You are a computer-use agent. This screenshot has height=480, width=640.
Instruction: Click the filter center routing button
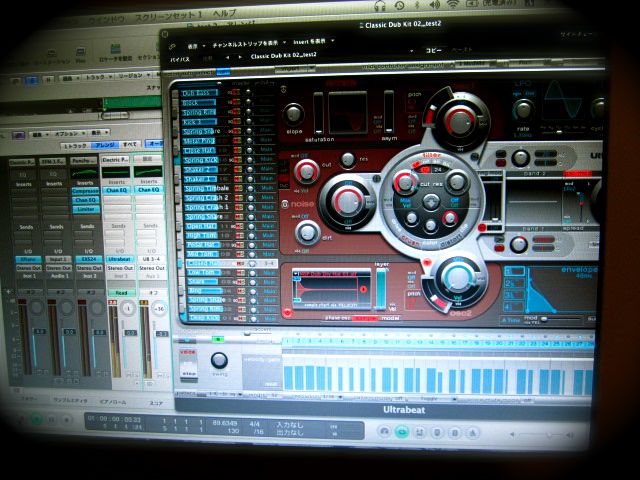(430, 202)
